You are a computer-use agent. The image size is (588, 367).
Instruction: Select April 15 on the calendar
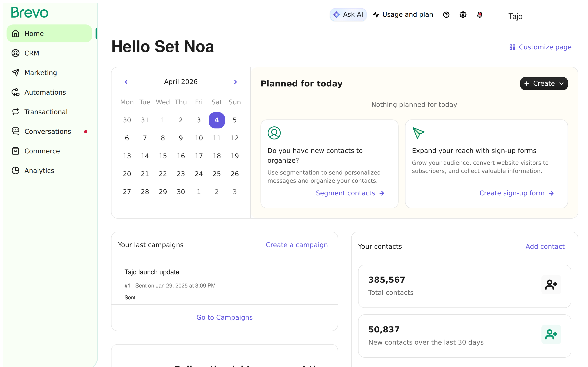[163, 156]
